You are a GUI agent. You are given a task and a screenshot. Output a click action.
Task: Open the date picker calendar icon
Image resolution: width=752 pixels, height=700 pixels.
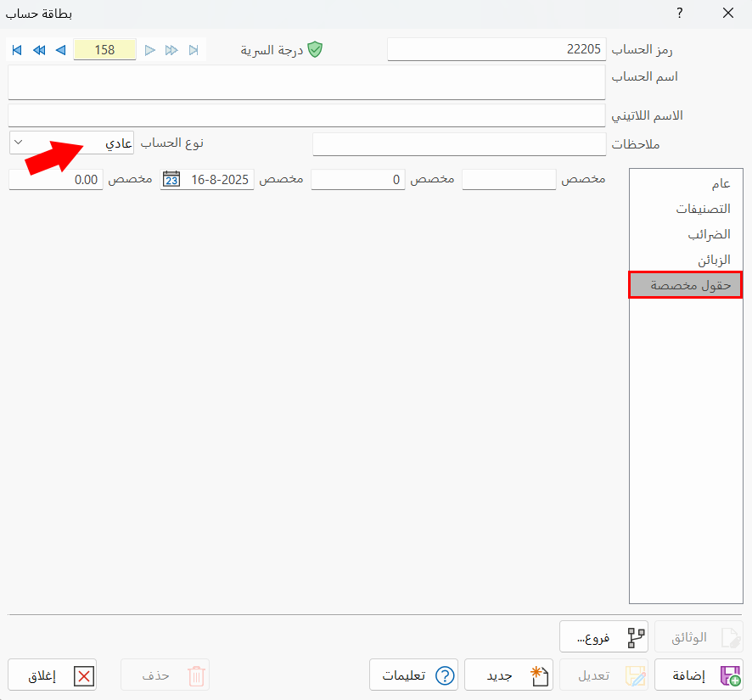171,180
